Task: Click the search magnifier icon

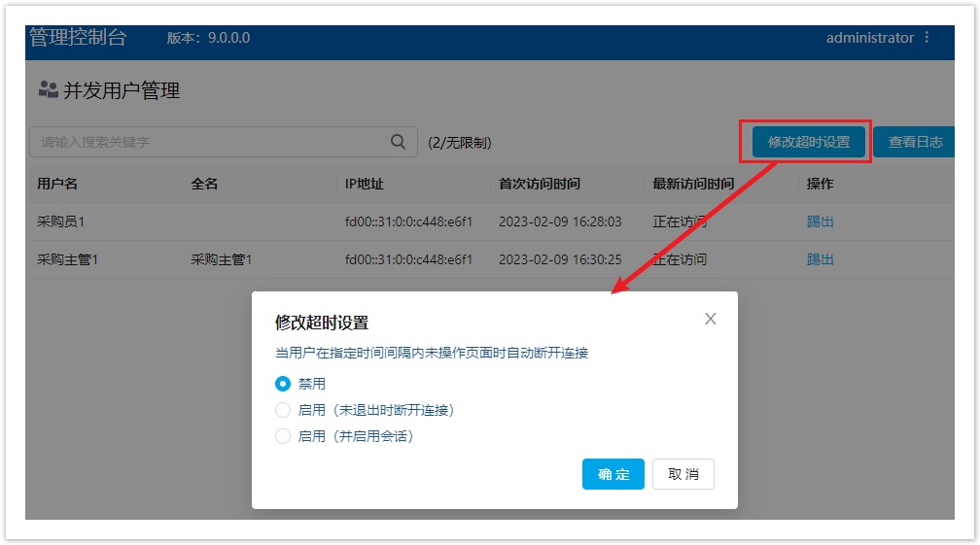Action: point(398,142)
